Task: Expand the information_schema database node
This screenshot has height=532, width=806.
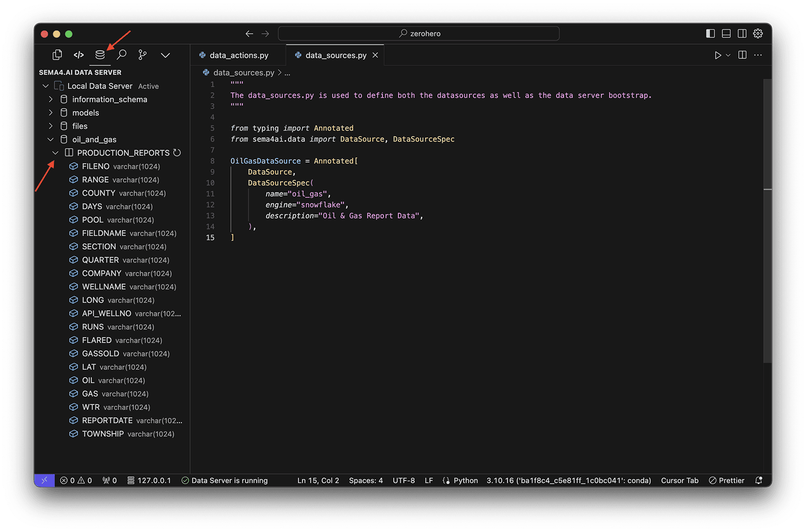Action: click(x=51, y=99)
